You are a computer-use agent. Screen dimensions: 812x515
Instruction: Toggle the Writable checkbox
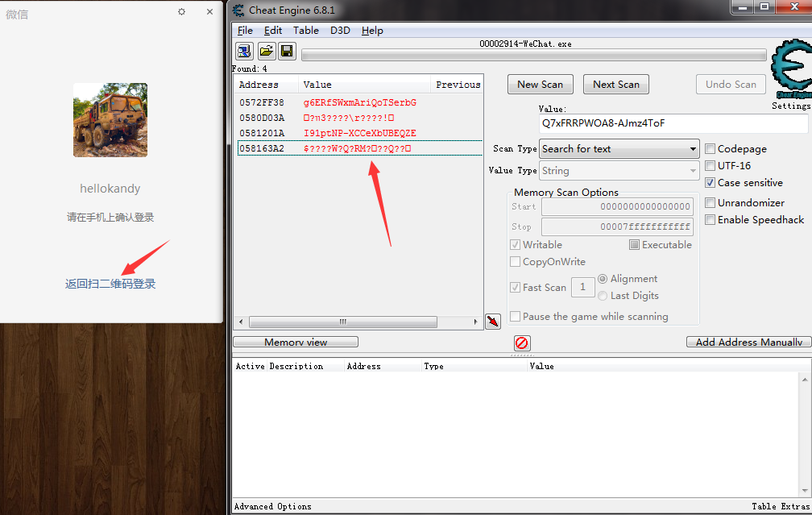[x=516, y=244]
